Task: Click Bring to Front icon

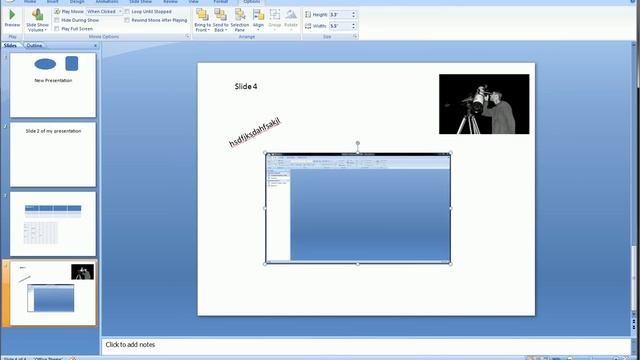Action: (202, 15)
